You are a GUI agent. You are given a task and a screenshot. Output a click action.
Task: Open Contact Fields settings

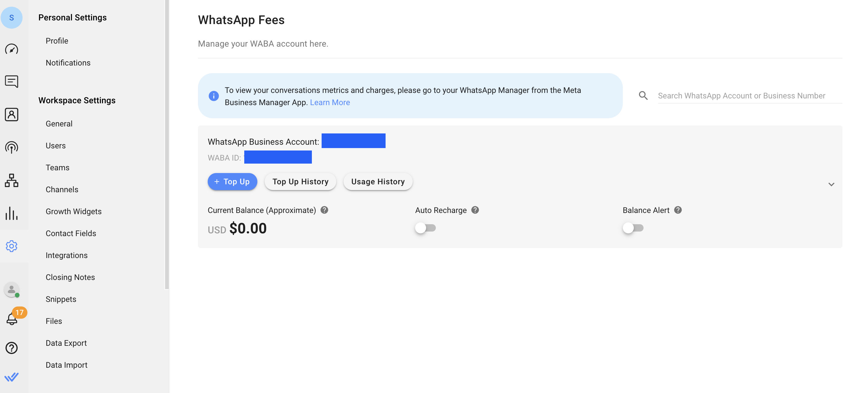tap(71, 233)
